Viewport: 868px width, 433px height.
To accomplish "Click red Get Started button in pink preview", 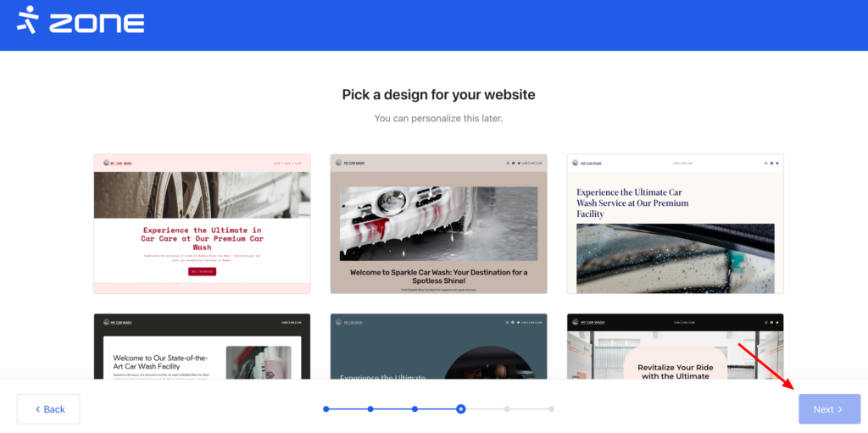I will click(x=202, y=271).
